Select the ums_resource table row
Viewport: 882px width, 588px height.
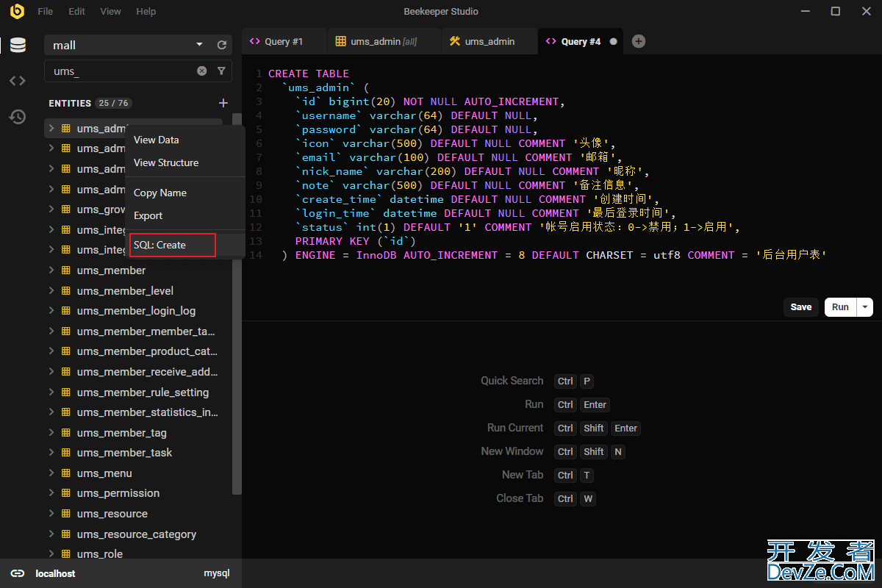coord(133,514)
